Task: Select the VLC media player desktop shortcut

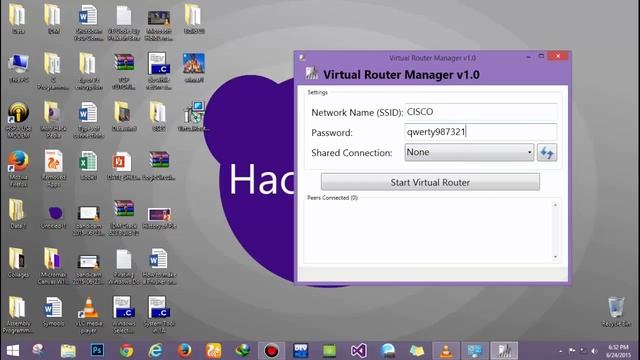Action: click(x=89, y=315)
